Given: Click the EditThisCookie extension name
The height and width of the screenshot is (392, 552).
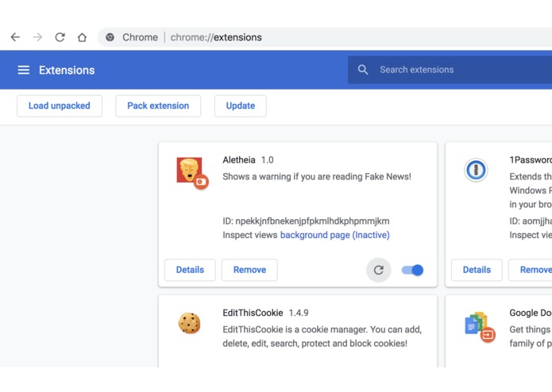Looking at the screenshot, I should 253,313.
